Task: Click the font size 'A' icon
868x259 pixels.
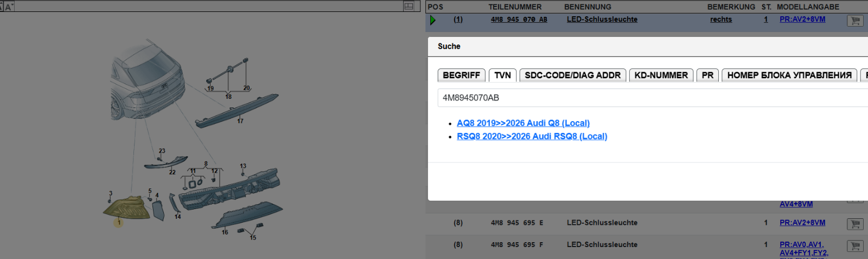Action: (x=8, y=7)
